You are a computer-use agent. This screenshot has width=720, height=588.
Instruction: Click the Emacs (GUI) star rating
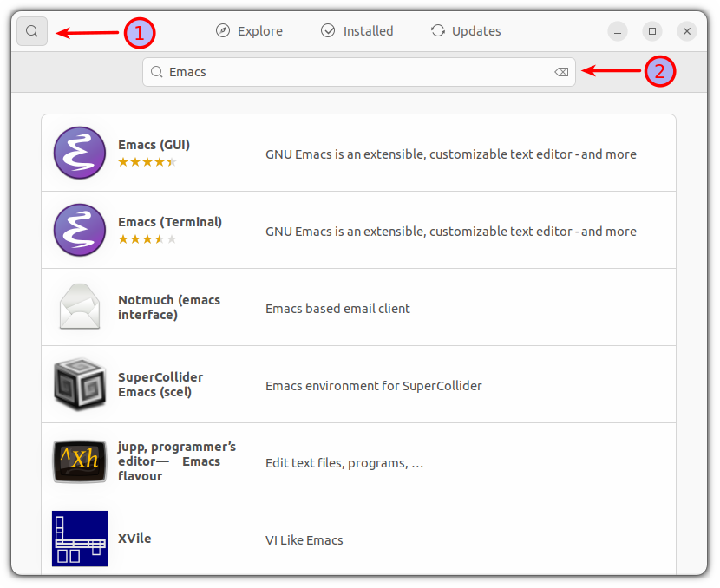[147, 162]
